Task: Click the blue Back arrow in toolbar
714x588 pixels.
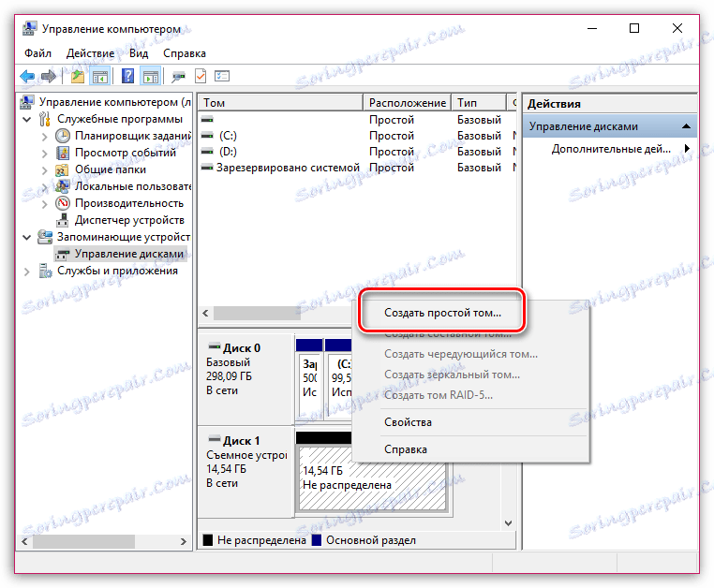Action: pos(27,77)
